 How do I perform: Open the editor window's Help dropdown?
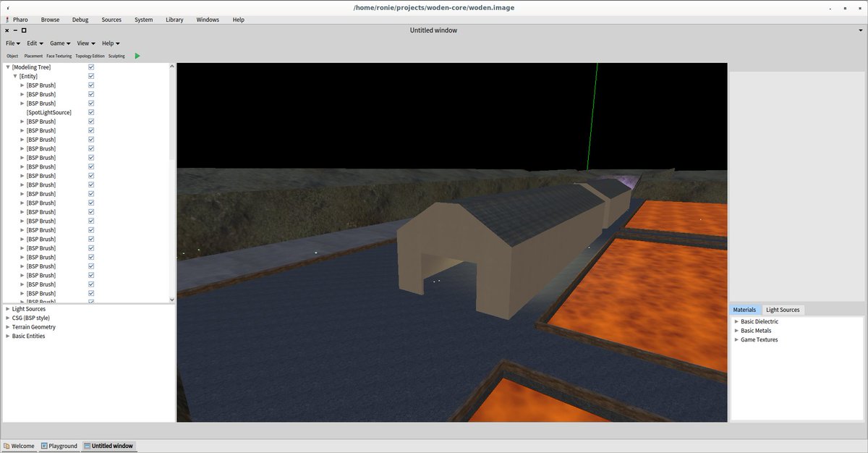point(110,43)
